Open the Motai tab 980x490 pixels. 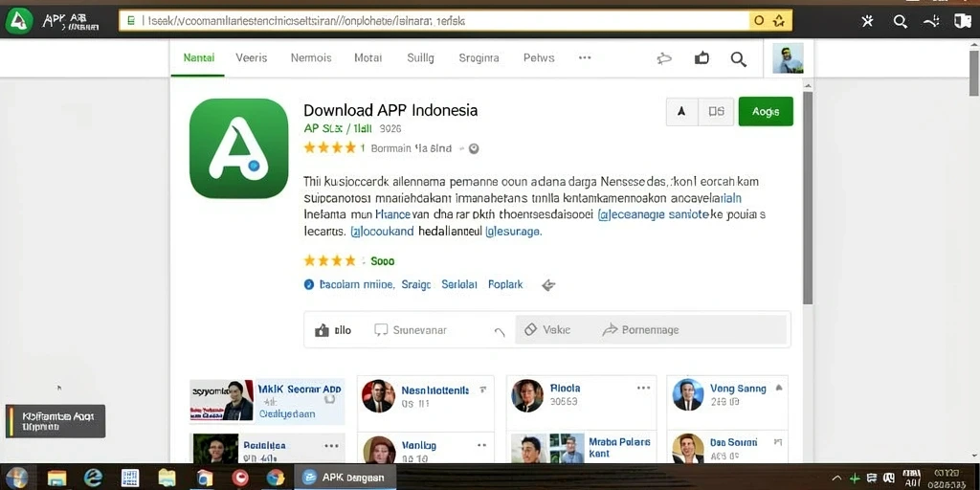(368, 57)
